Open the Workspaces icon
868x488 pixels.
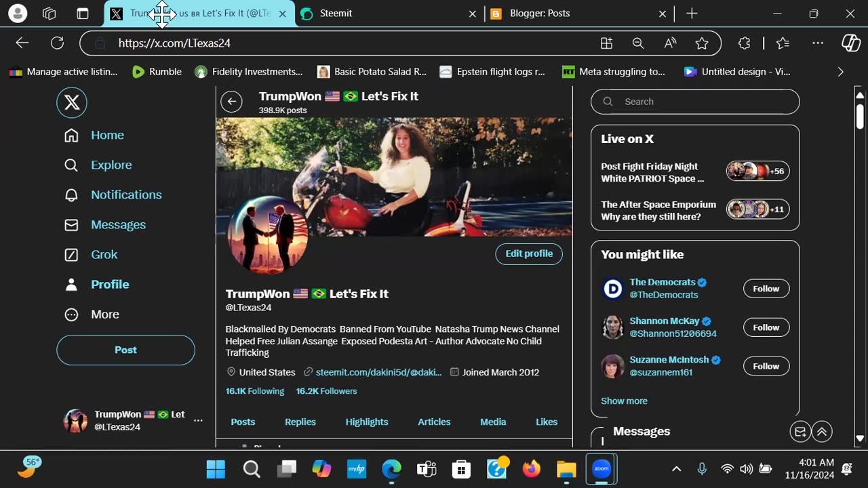(49, 14)
